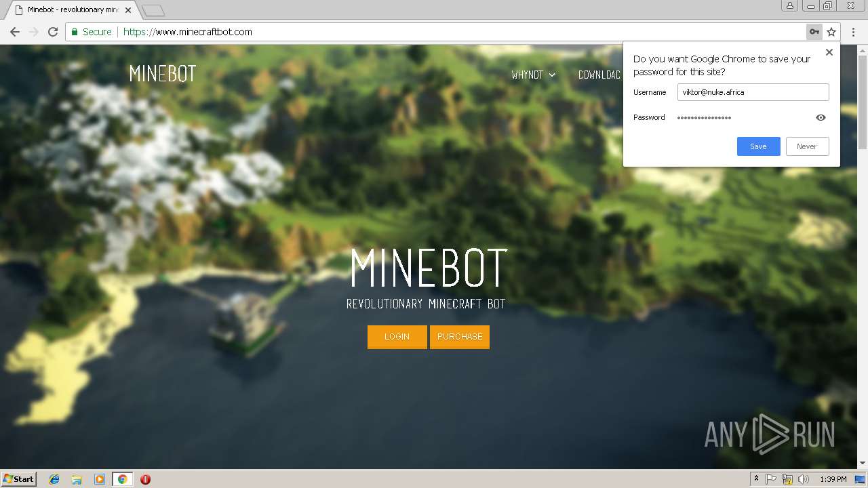Click the Action Center flag icon
Screen dimensions: 868x488
(771, 479)
